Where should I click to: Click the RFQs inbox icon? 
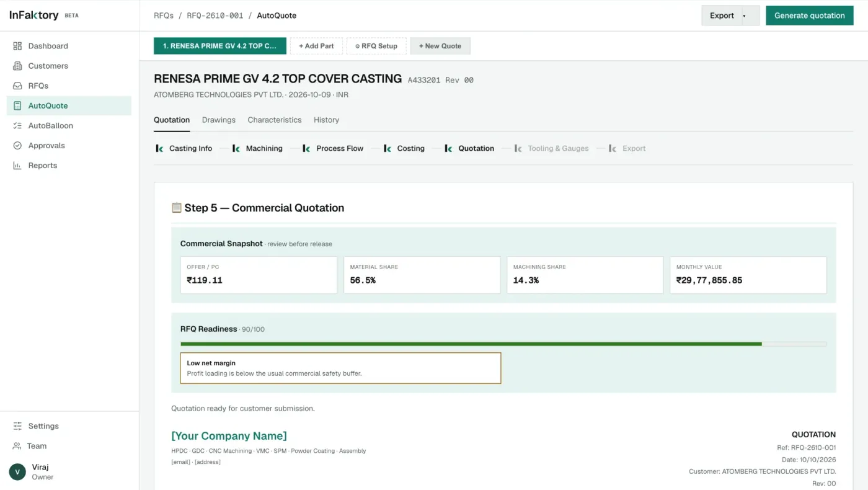tap(17, 86)
